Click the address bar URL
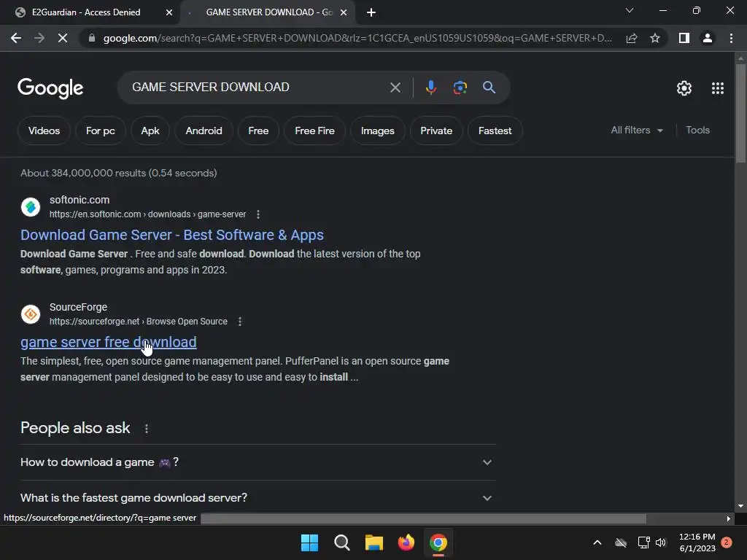This screenshot has height=560, width=747. (x=357, y=38)
